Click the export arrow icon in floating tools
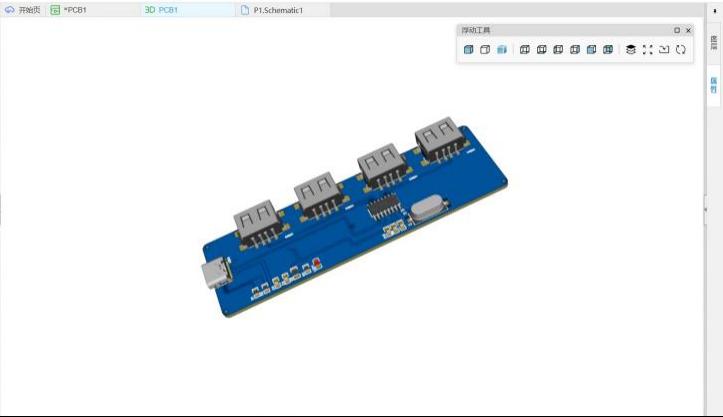Screen dimensions: 723x417 (664, 50)
